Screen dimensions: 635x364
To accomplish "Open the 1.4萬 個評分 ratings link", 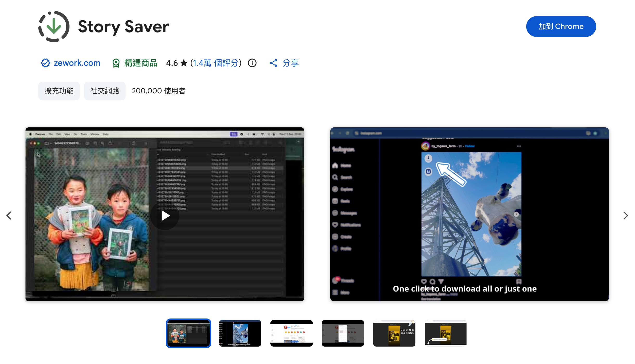I will [216, 63].
